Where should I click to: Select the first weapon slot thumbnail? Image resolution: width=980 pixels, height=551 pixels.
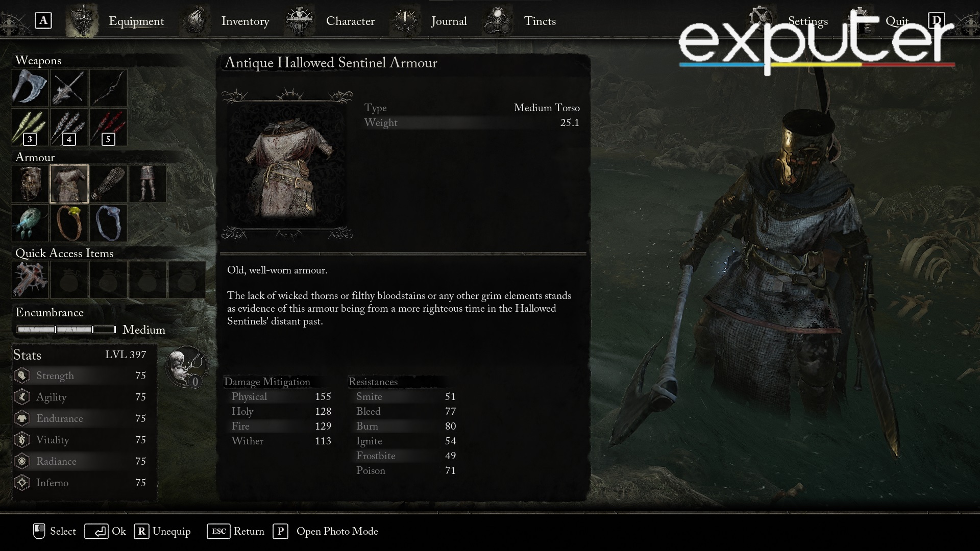30,88
